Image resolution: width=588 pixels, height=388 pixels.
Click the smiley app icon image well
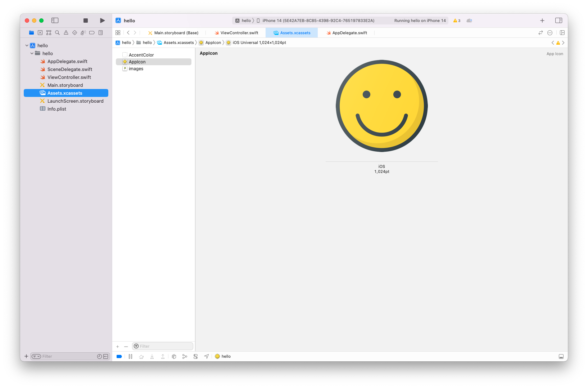click(x=382, y=106)
